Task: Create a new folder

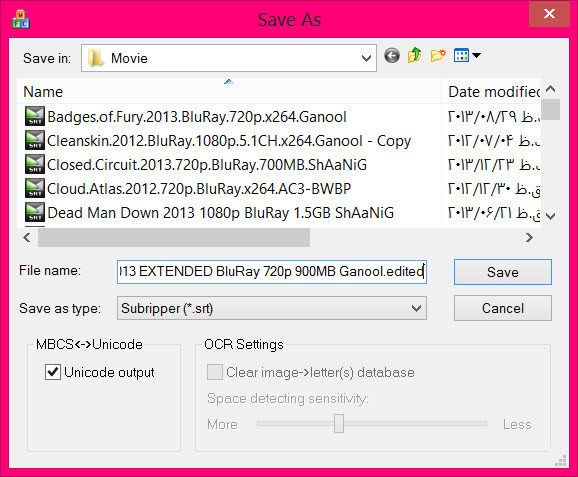Action: click(438, 56)
